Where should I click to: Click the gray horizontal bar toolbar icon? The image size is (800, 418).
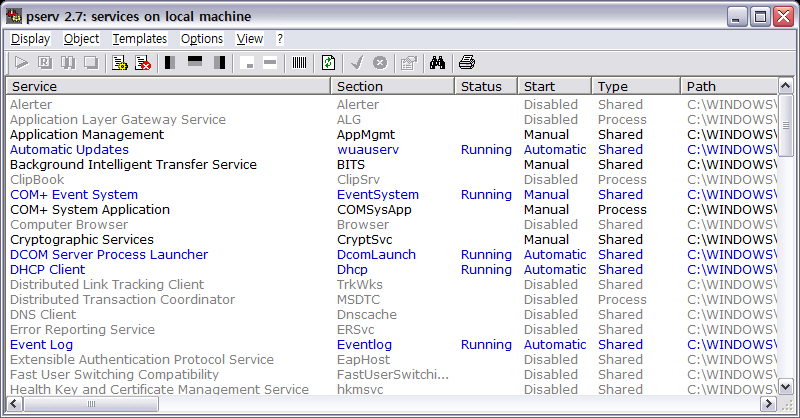point(270,63)
